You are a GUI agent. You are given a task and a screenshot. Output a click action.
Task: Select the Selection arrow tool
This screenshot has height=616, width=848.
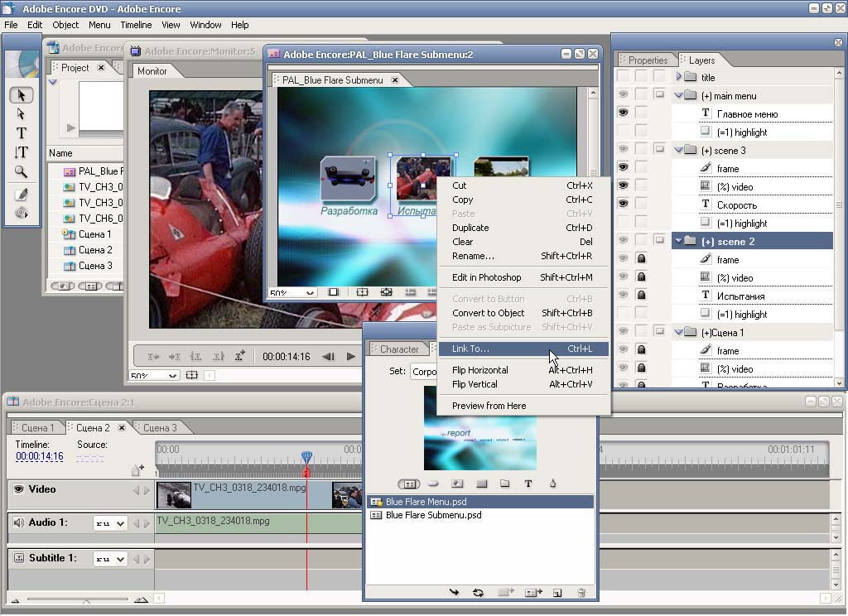pos(22,95)
